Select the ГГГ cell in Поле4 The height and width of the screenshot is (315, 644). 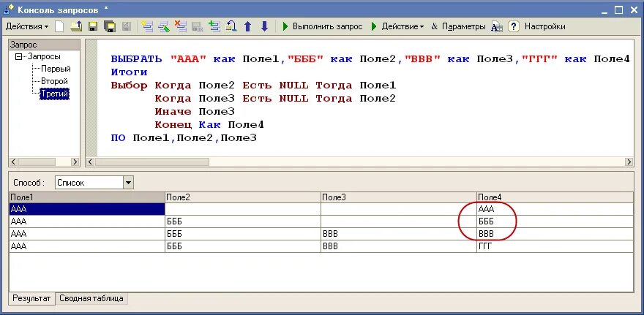pos(555,246)
